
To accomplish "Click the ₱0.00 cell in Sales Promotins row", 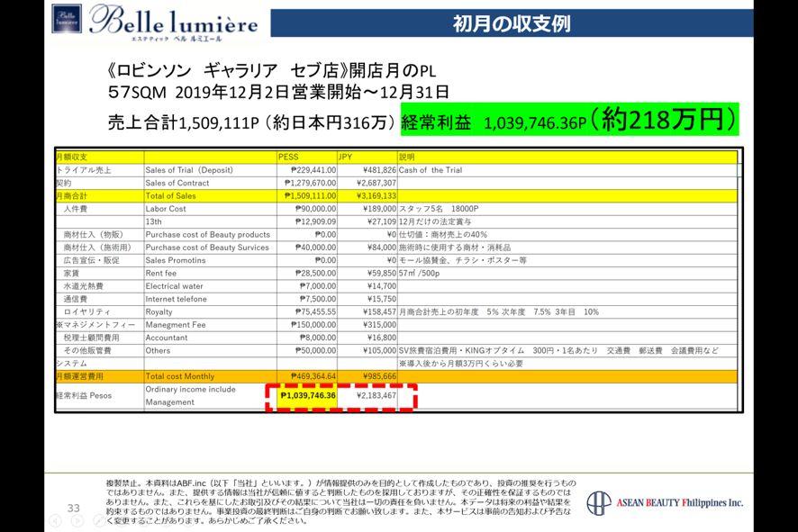I will click(307, 260).
